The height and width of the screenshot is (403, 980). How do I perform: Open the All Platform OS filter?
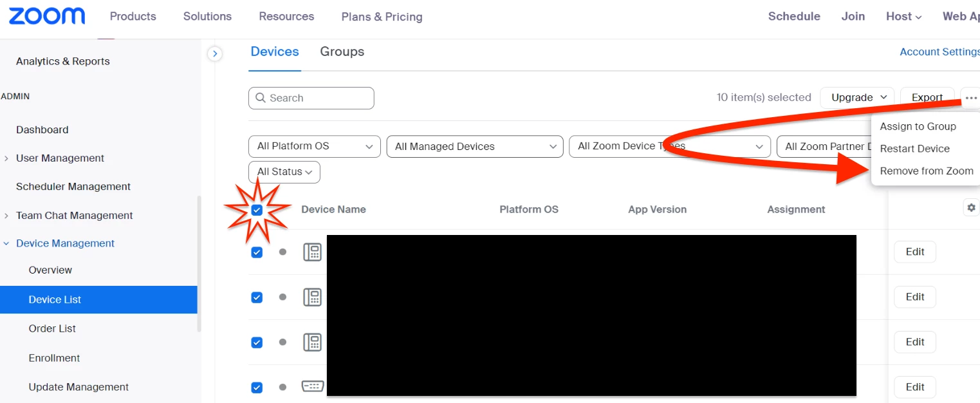315,146
